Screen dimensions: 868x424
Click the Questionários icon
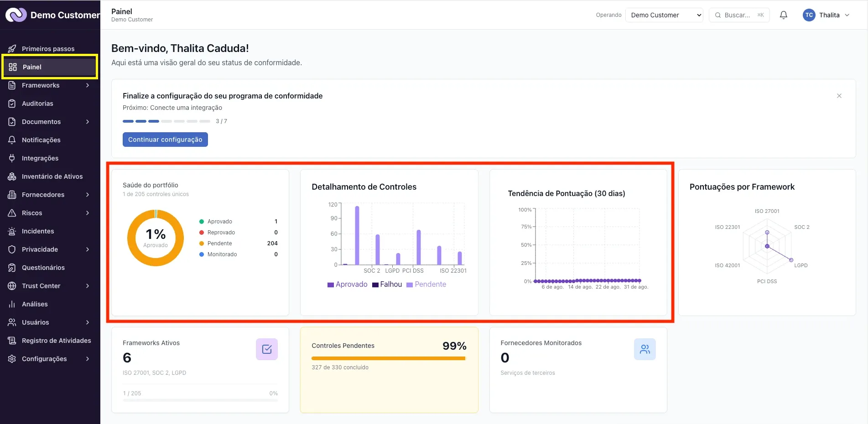[x=12, y=268]
